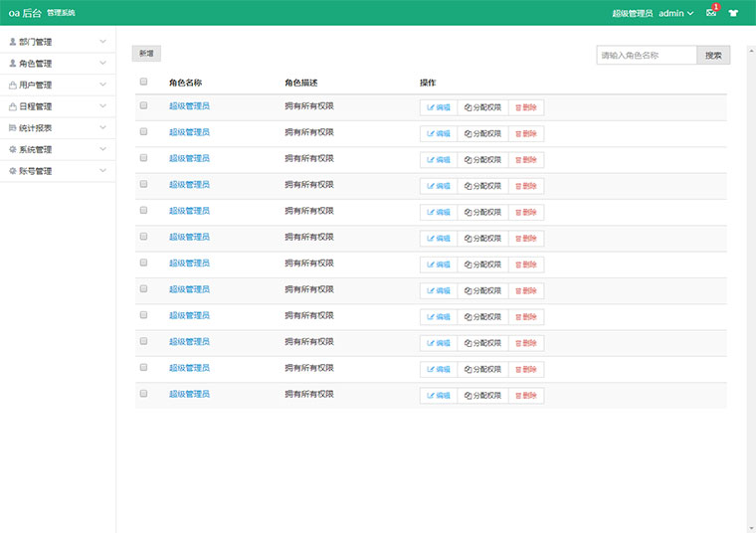Open the 账号管理 sidebar menu
The image size is (756, 533).
click(58, 171)
